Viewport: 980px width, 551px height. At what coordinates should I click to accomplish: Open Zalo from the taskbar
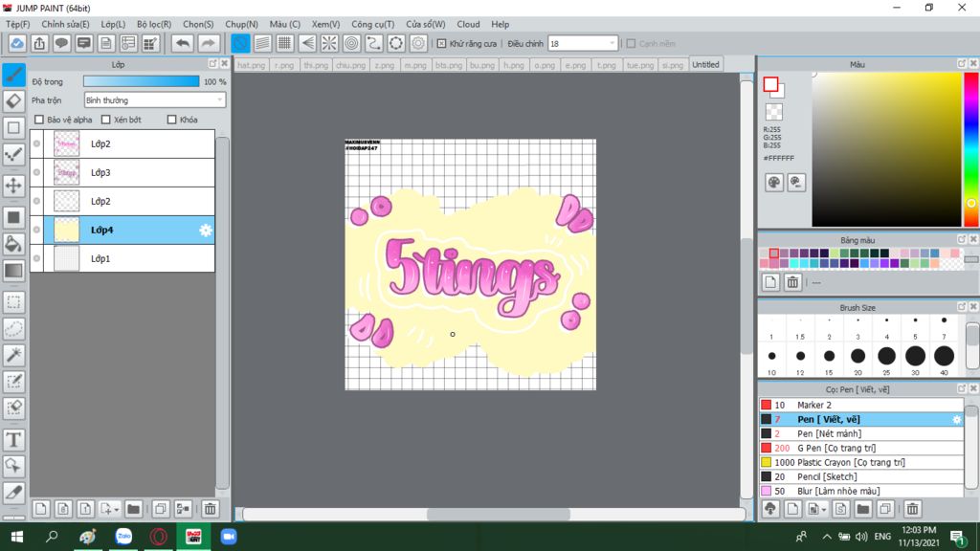coord(123,537)
